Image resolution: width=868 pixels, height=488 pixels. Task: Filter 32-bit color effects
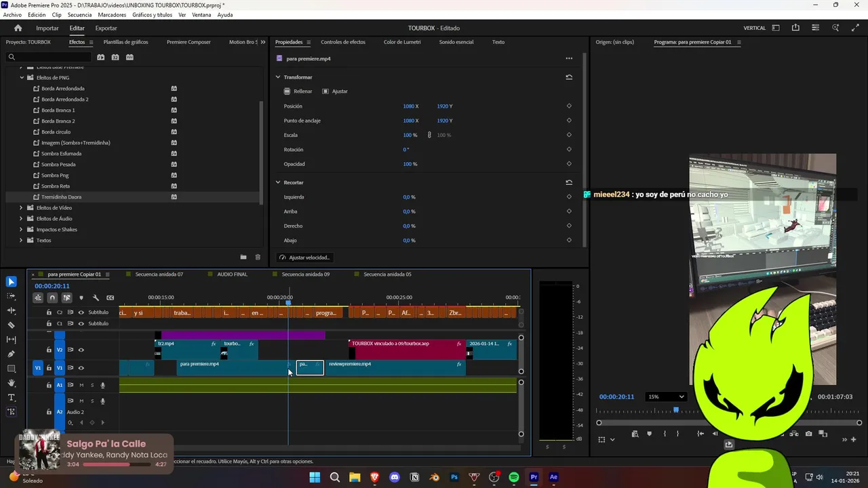coord(115,57)
